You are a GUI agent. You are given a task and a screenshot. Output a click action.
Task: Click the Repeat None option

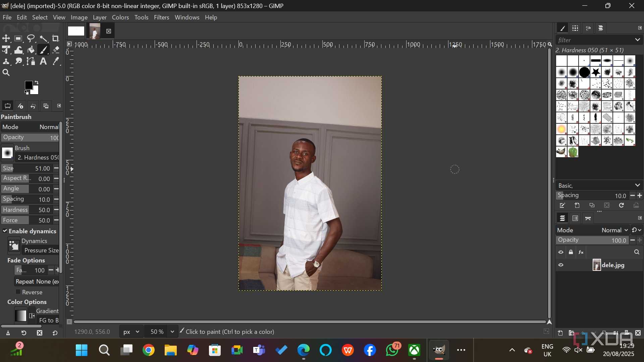[37, 282]
